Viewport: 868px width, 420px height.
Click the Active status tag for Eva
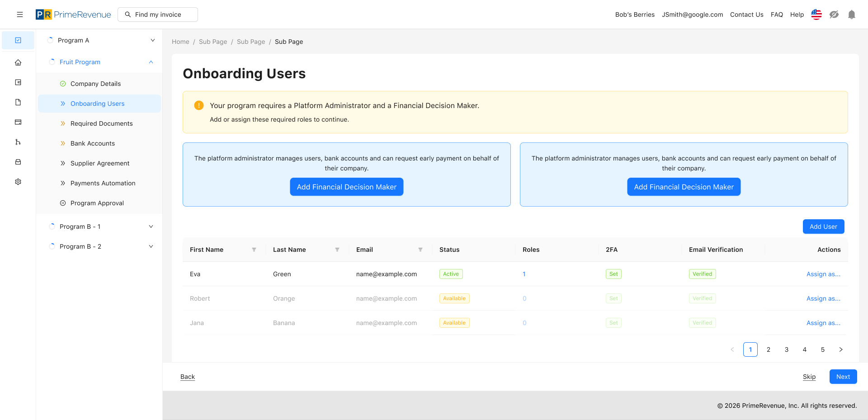click(x=451, y=274)
